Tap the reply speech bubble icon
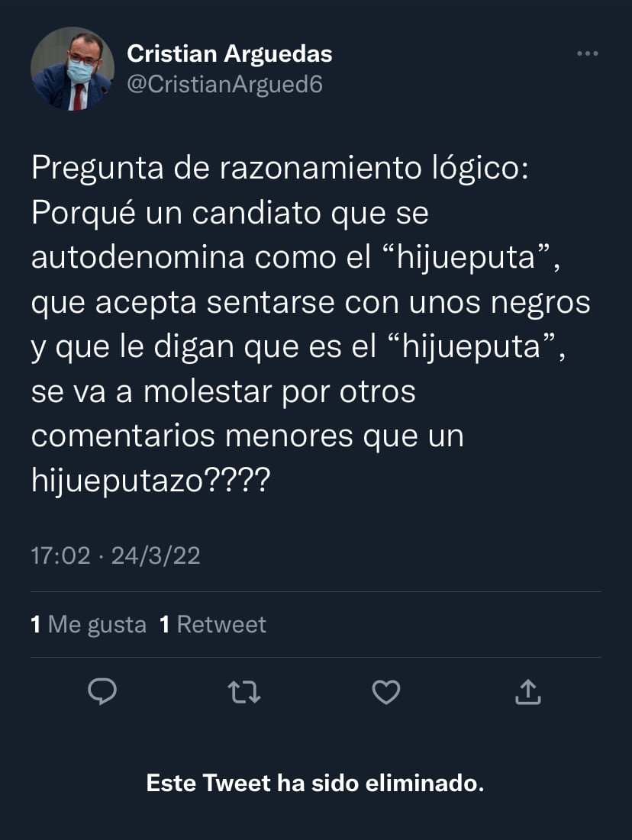This screenshot has width=632, height=840. (x=102, y=691)
